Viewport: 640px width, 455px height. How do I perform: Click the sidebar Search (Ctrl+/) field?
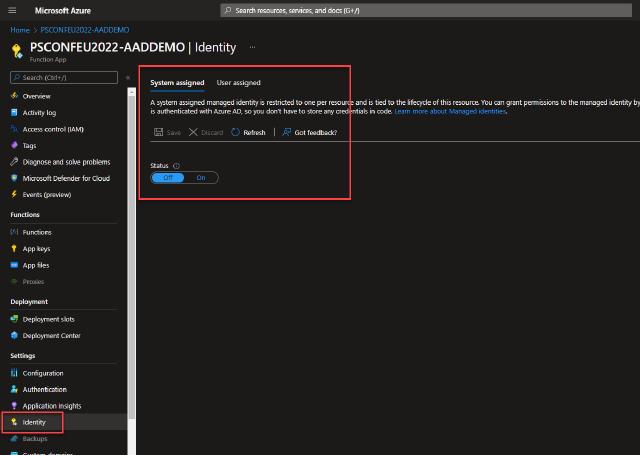pyautogui.click(x=64, y=77)
